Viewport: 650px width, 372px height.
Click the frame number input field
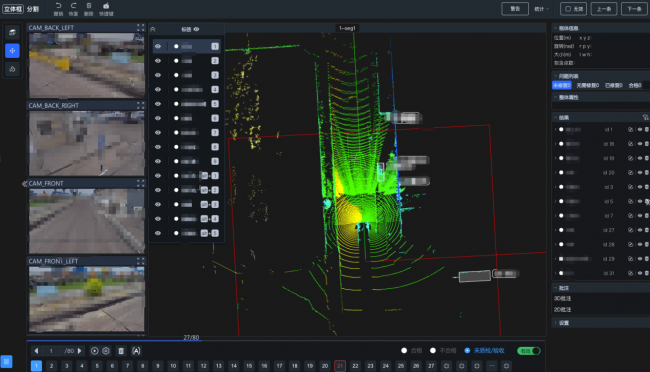coord(51,351)
